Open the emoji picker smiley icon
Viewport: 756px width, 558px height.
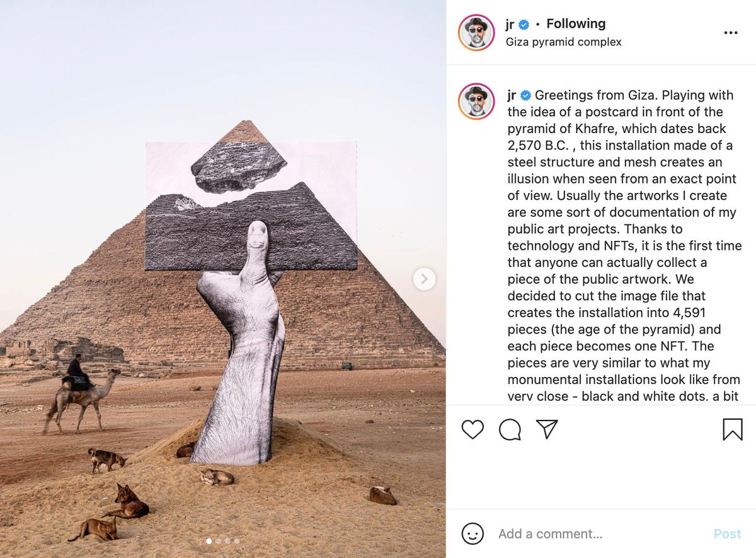(472, 534)
